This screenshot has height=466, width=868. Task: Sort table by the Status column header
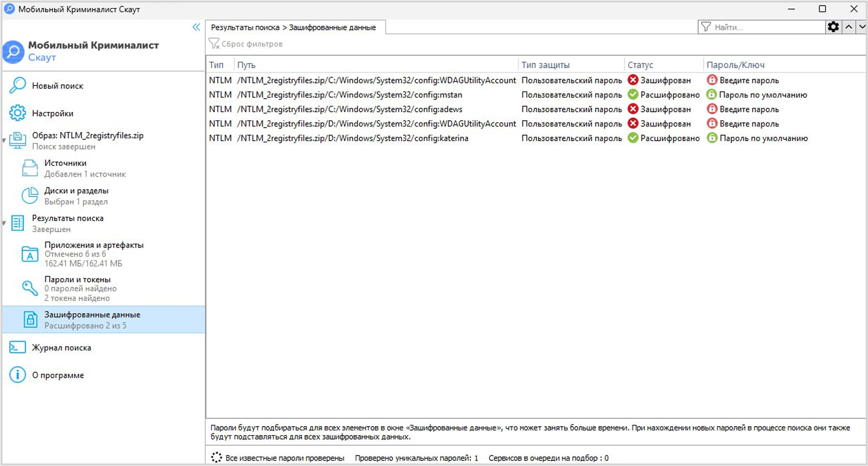640,65
